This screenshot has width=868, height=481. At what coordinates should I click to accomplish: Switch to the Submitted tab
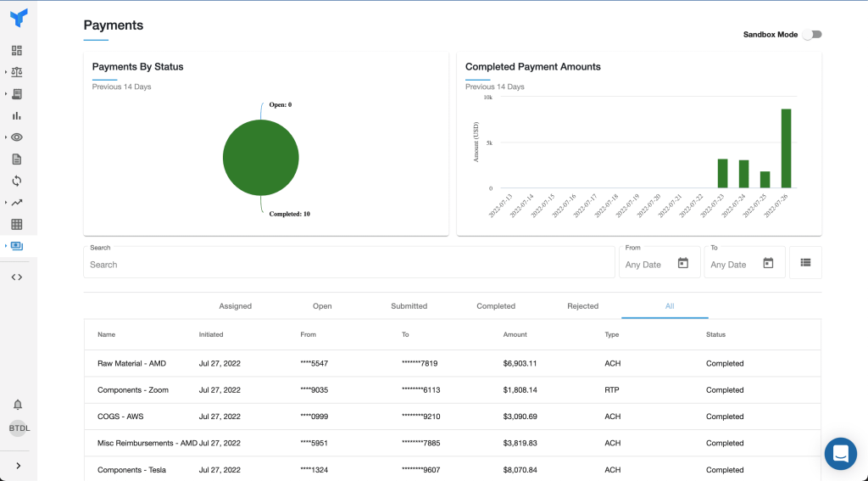click(409, 306)
